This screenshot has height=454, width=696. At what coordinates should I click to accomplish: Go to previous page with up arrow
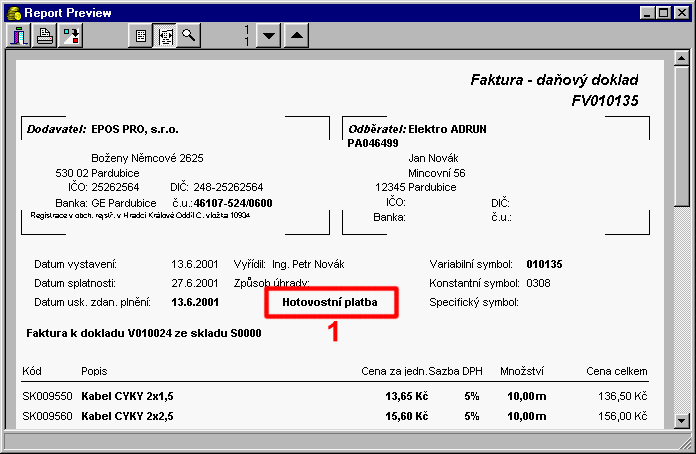(295, 36)
